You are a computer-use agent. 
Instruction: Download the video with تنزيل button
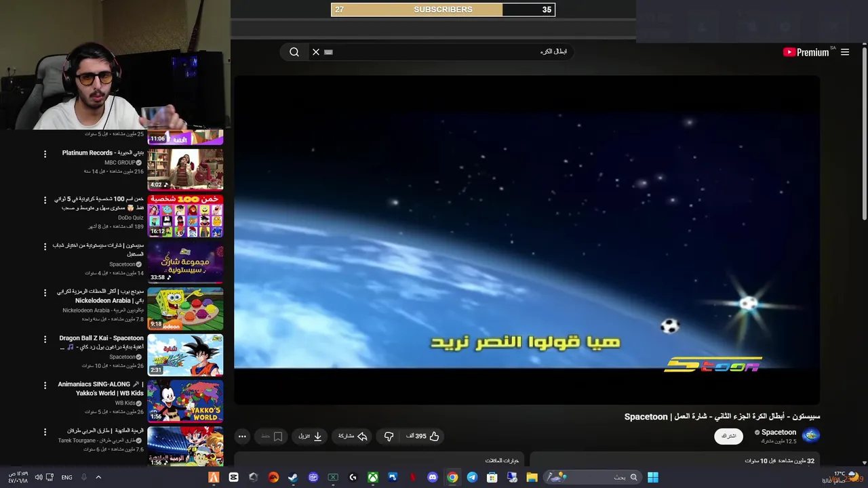click(x=310, y=436)
